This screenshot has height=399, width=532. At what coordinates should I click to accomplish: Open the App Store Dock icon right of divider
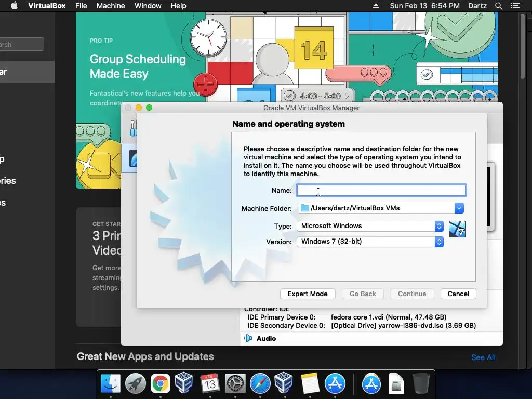[371, 383]
